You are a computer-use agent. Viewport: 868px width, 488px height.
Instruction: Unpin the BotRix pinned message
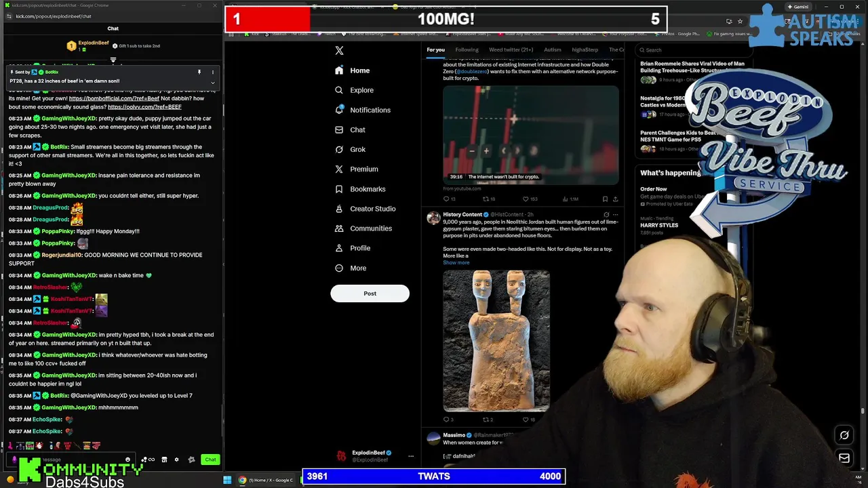pos(199,72)
